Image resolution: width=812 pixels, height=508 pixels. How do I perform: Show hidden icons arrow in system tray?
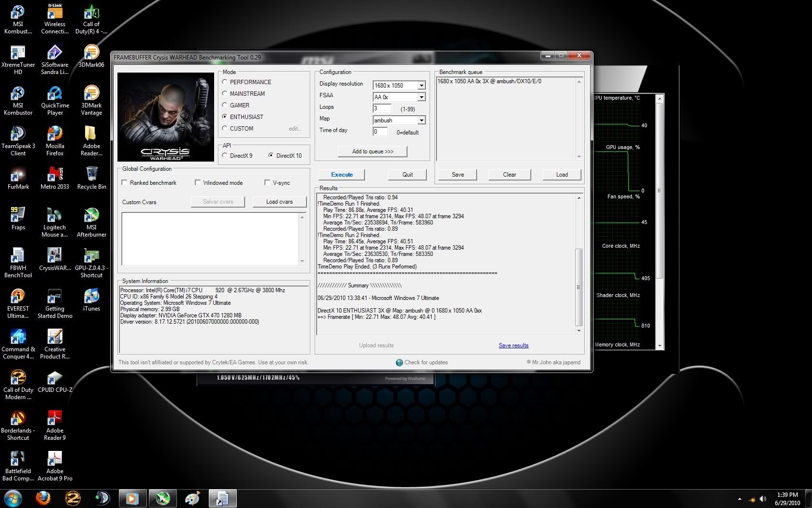(739, 499)
